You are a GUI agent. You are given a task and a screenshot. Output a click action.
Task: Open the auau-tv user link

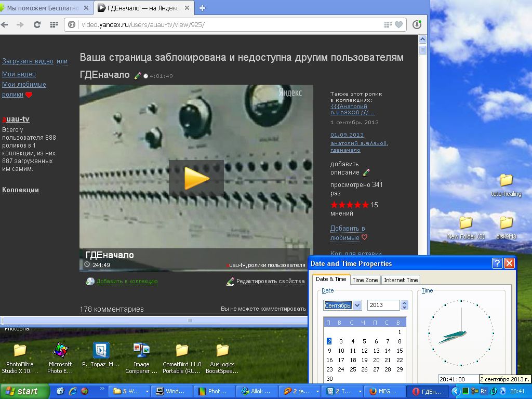click(x=16, y=119)
